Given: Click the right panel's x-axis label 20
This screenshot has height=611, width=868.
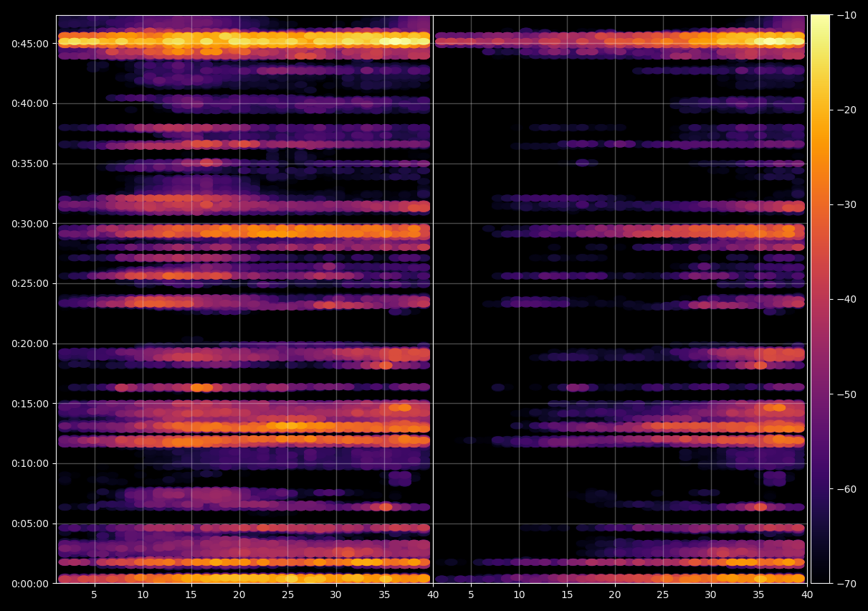Looking at the screenshot, I should tap(615, 595).
